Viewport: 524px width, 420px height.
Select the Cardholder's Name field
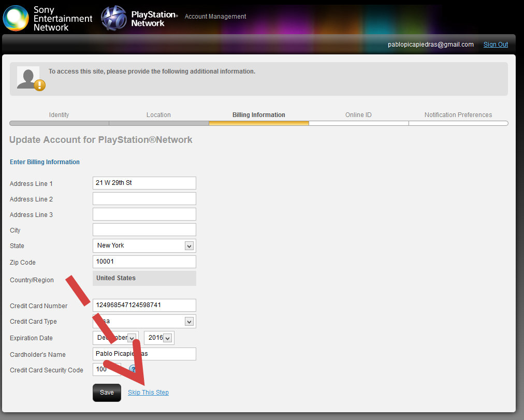[144, 354]
